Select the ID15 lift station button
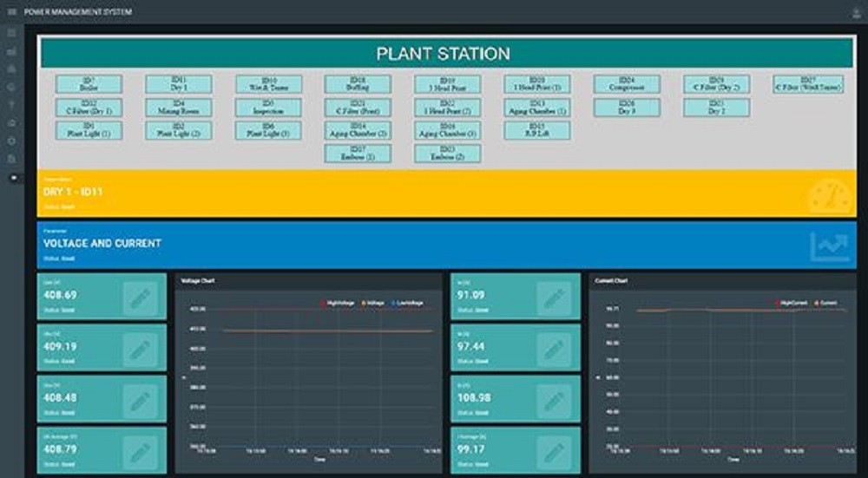Image resolution: width=868 pixels, height=478 pixels. click(537, 131)
